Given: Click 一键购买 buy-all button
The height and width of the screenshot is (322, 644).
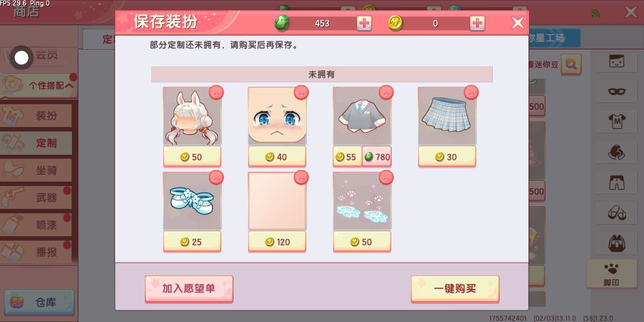Looking at the screenshot, I should 455,289.
